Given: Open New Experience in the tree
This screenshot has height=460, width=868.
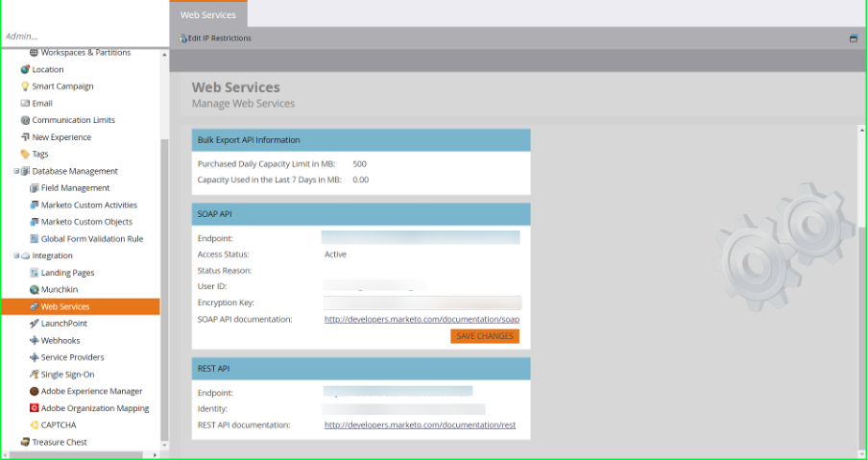Looking at the screenshot, I should click(x=61, y=137).
